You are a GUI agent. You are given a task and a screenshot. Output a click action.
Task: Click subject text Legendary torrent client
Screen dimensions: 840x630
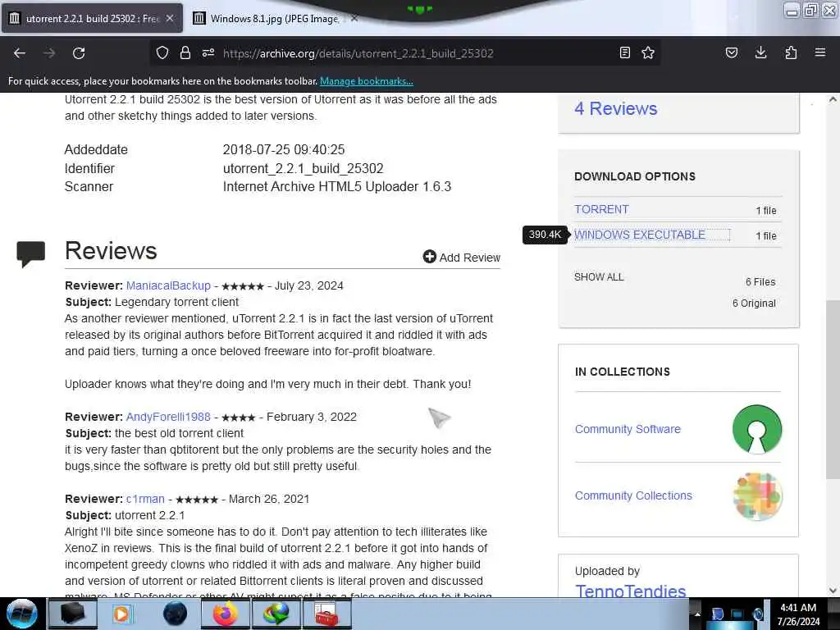pyautogui.click(x=177, y=302)
